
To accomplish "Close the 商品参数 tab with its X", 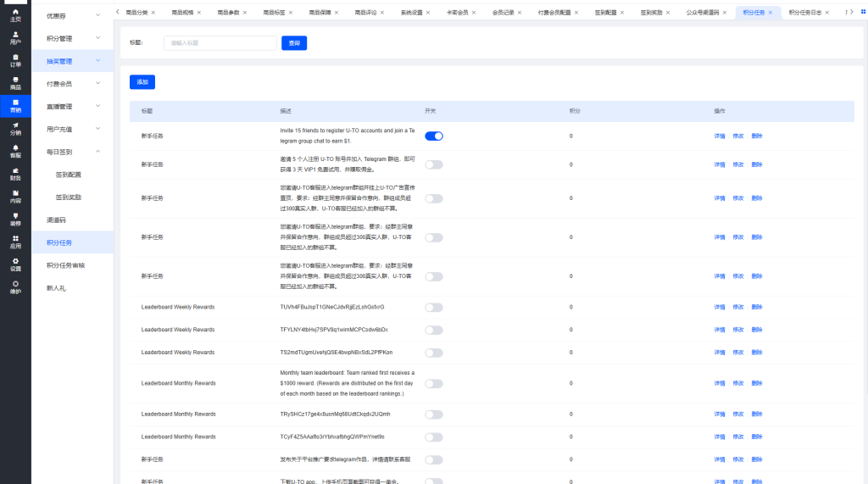I will pos(245,13).
